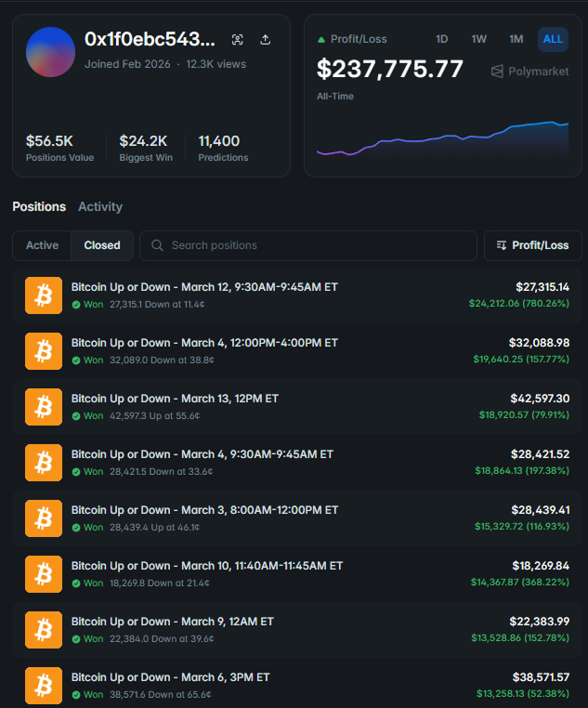The image size is (588, 708).
Task: Switch to the Positions tab
Action: [x=39, y=207]
